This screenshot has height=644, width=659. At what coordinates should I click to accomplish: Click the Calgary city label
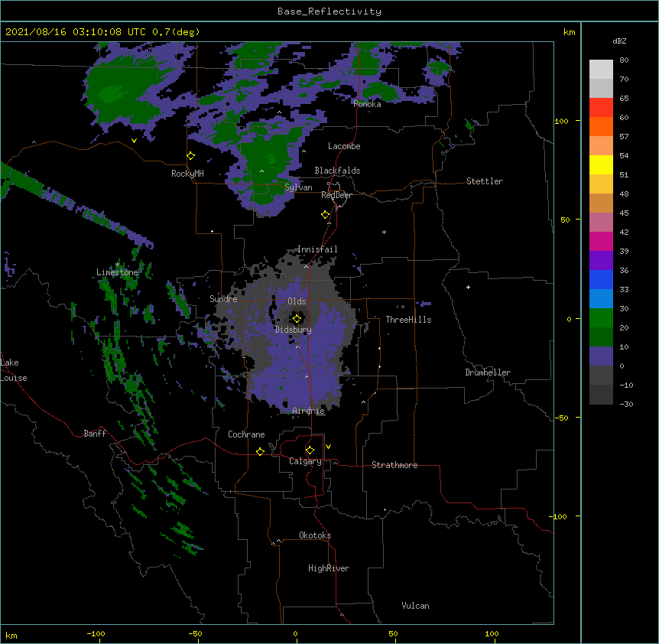305,461
